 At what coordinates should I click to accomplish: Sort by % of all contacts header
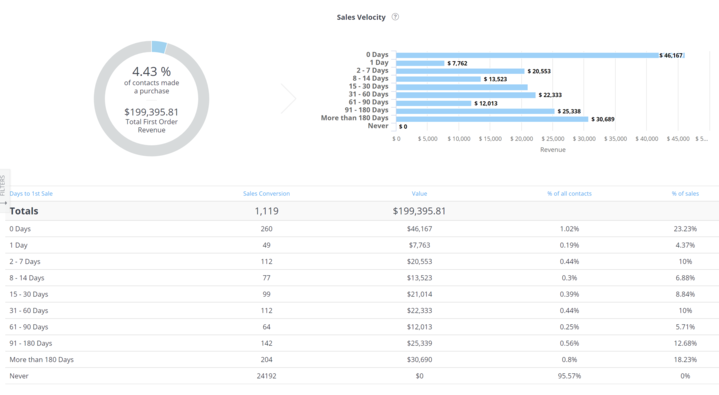570,194
